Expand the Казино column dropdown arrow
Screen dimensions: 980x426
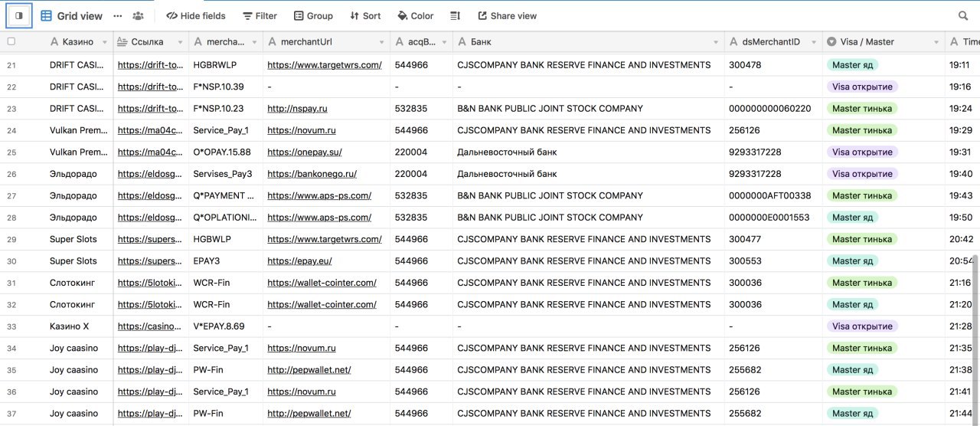coord(103,42)
